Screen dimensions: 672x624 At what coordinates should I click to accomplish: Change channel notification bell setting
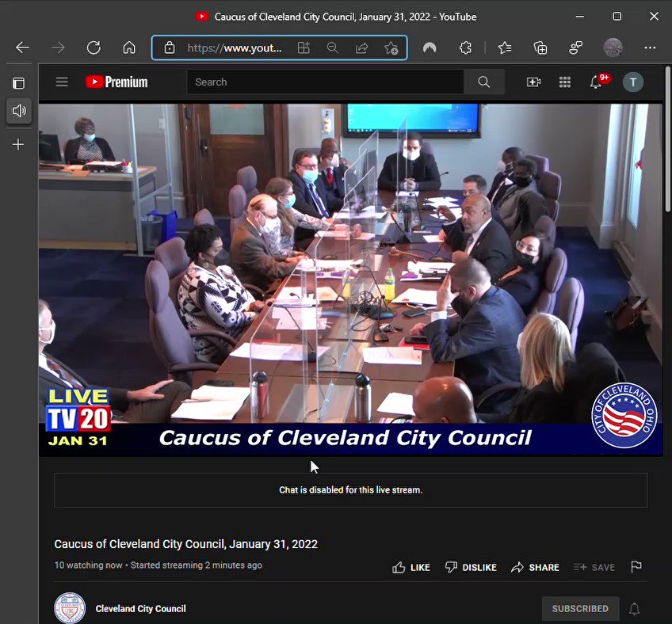634,609
